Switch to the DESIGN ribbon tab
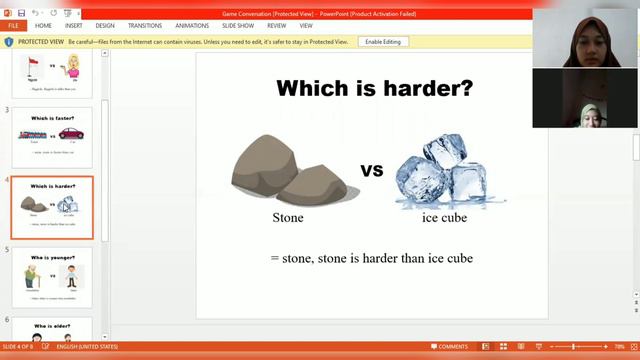640x360 pixels. click(105, 26)
